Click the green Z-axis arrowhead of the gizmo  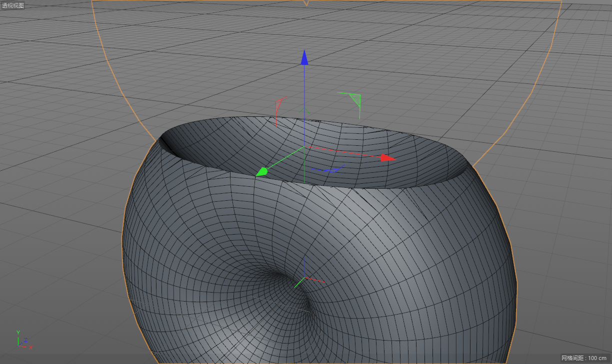pos(262,172)
